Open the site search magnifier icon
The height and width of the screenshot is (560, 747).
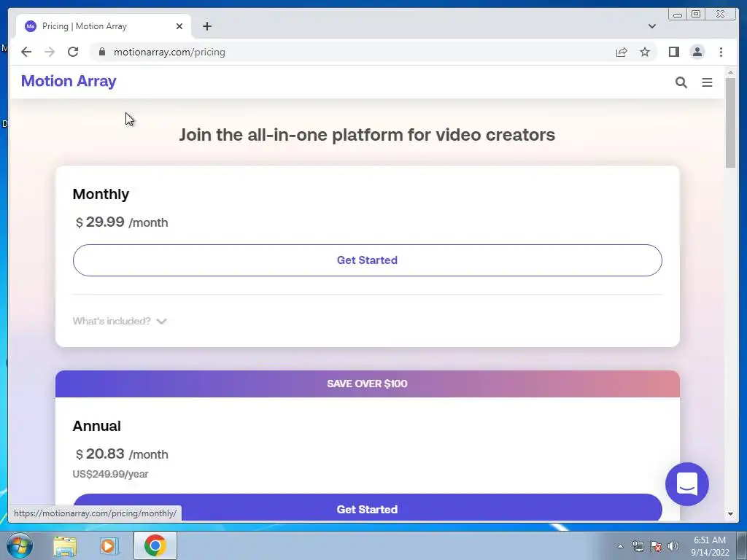[681, 82]
